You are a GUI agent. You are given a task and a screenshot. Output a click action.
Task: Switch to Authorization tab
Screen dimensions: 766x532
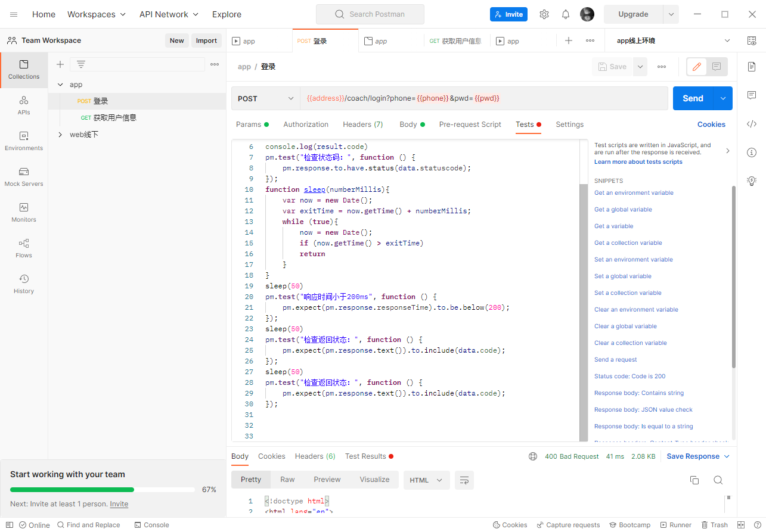pyautogui.click(x=306, y=125)
